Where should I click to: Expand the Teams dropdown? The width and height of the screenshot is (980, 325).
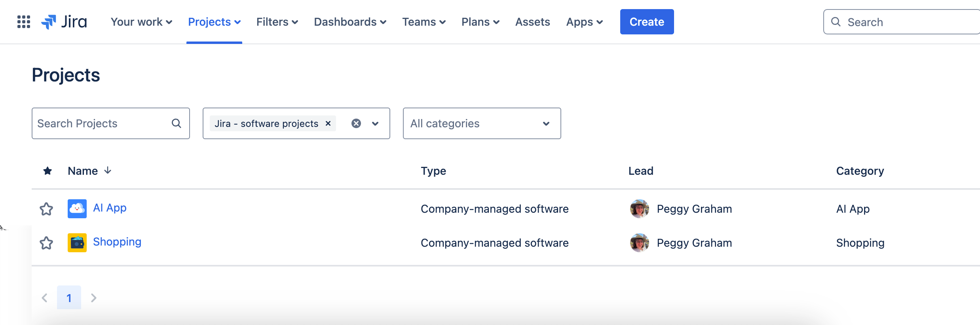(x=424, y=22)
